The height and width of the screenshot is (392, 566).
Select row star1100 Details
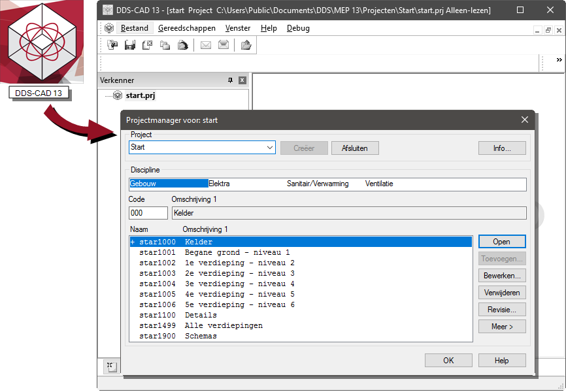pos(301,315)
